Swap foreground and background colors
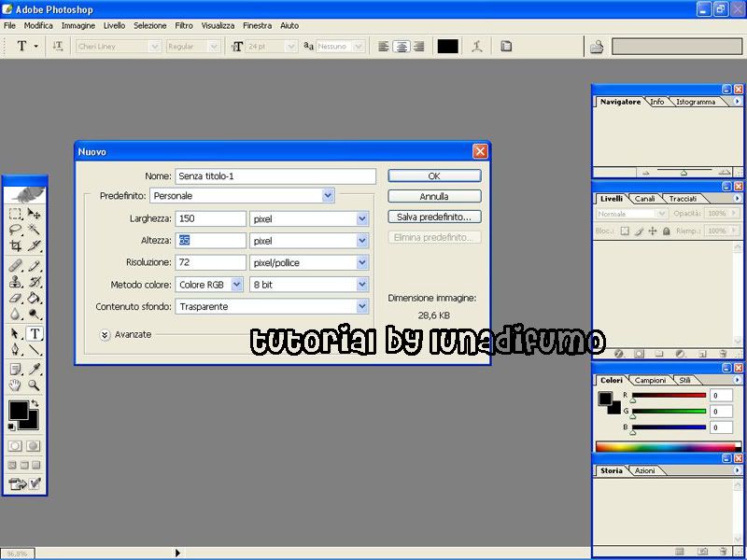The image size is (747, 560). click(x=35, y=403)
